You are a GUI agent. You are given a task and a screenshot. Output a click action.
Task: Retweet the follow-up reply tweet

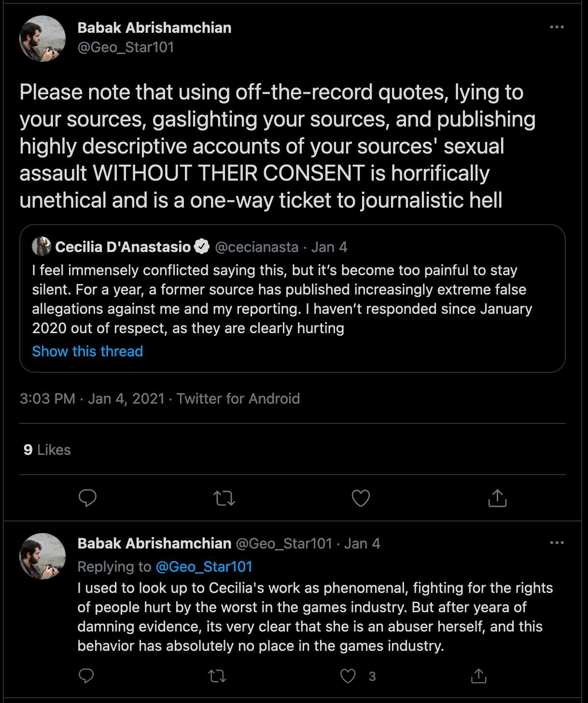[x=217, y=676]
